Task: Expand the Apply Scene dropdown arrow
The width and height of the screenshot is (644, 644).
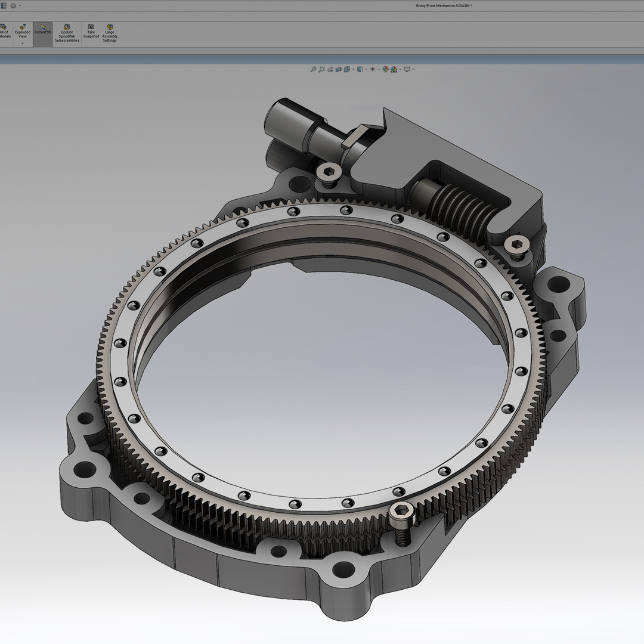Action: click(400, 69)
